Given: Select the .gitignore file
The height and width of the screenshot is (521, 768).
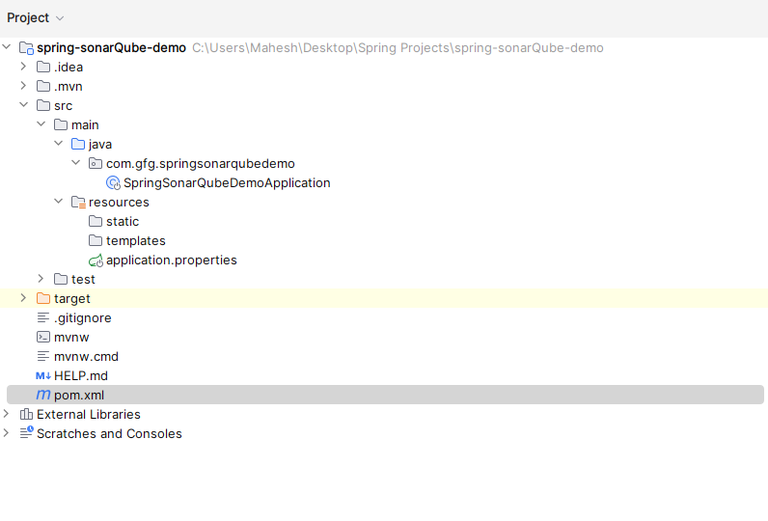Looking at the screenshot, I should tap(83, 318).
